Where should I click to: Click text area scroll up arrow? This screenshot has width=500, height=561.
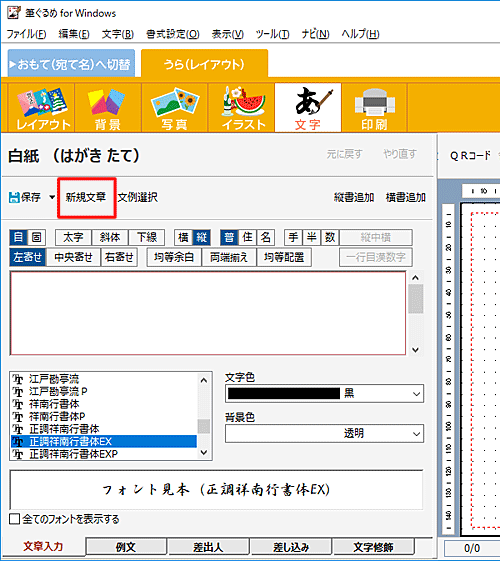point(415,278)
